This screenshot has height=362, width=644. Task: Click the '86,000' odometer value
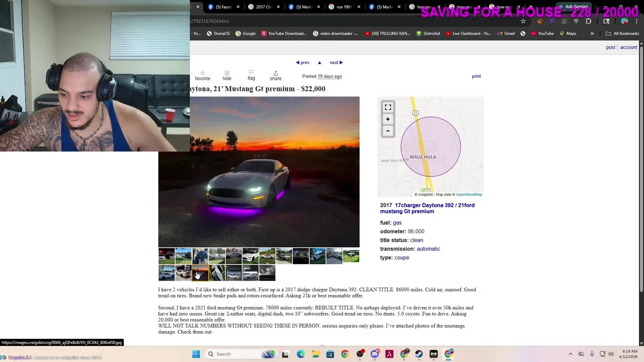coord(416,231)
